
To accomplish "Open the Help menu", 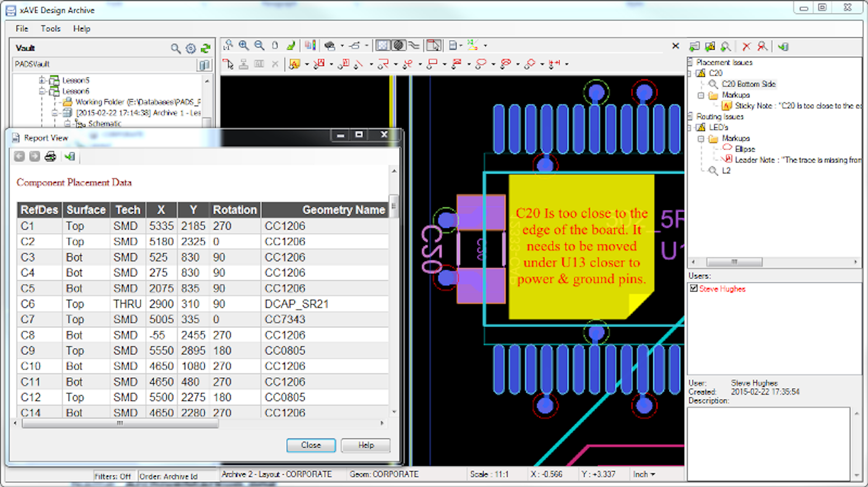I will tap(81, 28).
